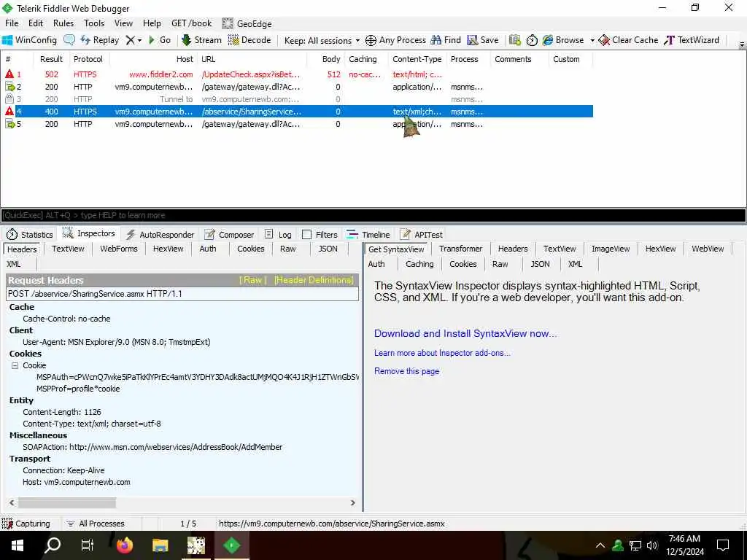
Task: Select session 1 www.fiddler2.com row
Action: 296,74
